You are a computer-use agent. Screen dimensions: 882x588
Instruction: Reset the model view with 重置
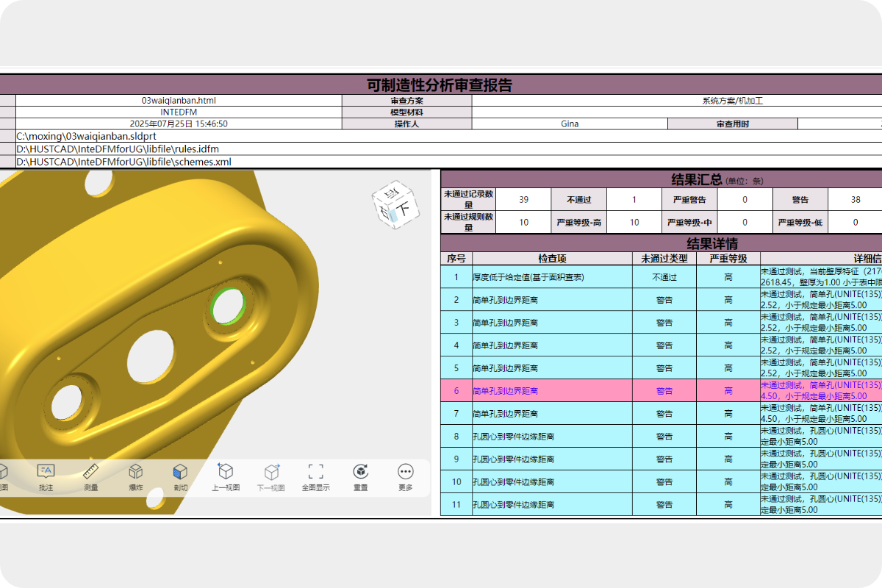(x=361, y=477)
